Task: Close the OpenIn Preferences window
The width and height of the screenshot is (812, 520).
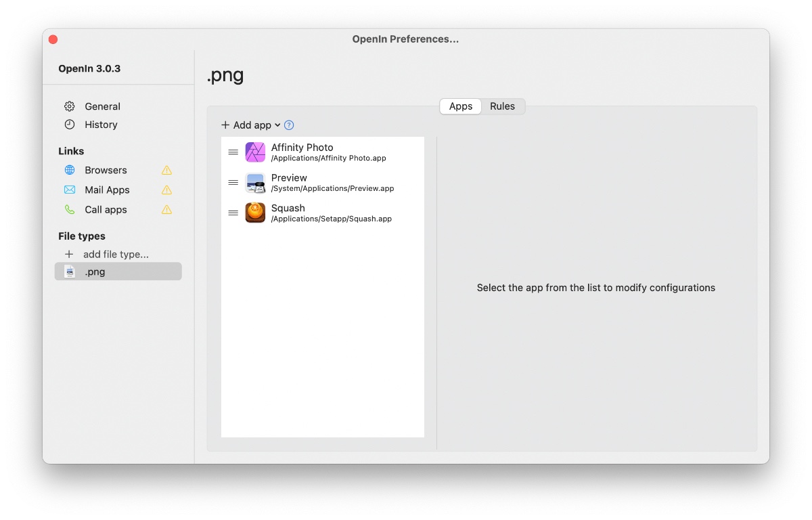Action: [x=53, y=39]
